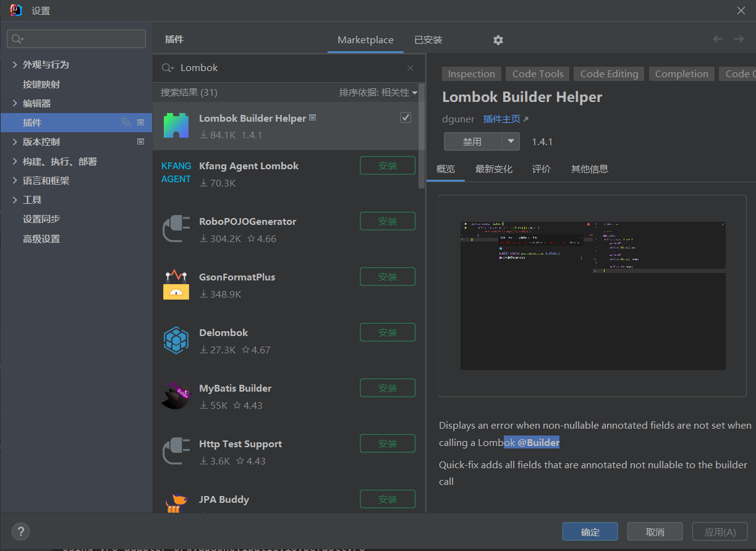
Task: Click the project-level icon on the 插件 row
Action: [x=140, y=122]
